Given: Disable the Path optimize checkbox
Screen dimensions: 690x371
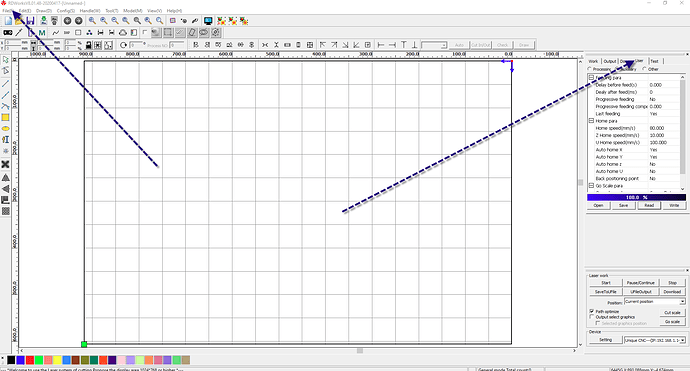Looking at the screenshot, I should pyautogui.click(x=592, y=311).
